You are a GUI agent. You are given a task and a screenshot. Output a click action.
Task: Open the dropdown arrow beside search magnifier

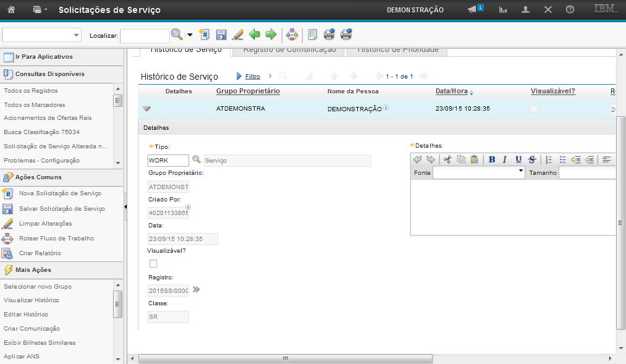pos(190,35)
